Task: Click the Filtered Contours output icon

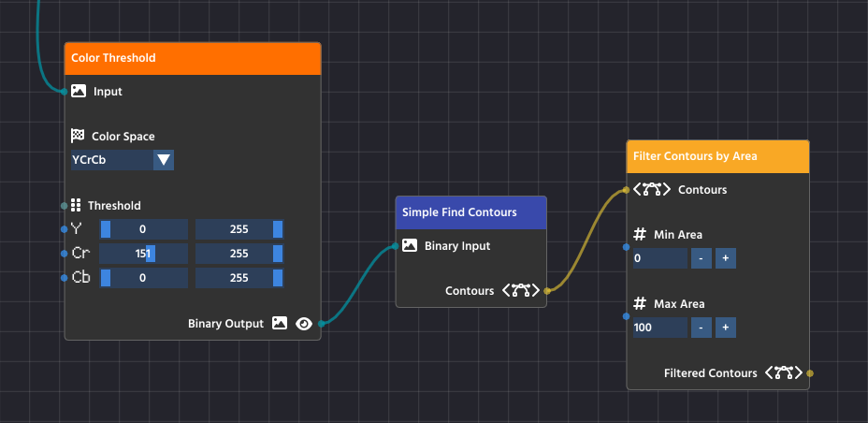Action: coord(784,373)
